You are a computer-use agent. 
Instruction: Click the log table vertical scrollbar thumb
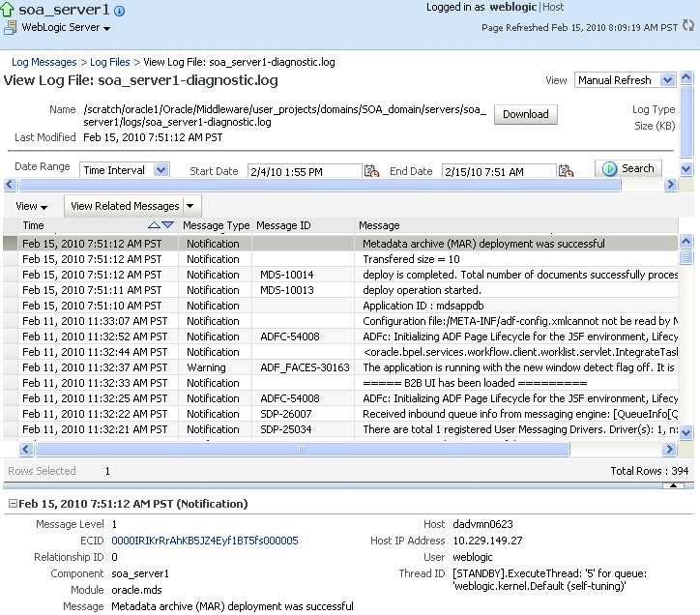(x=685, y=257)
